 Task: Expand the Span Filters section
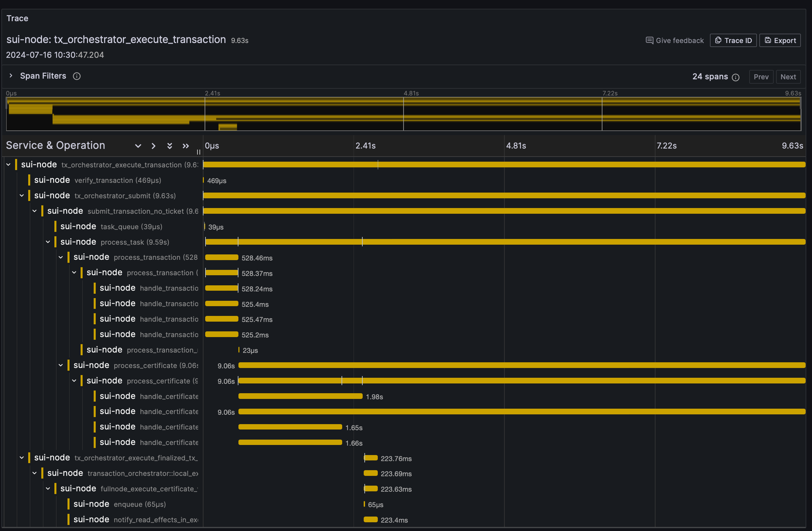tap(11, 76)
